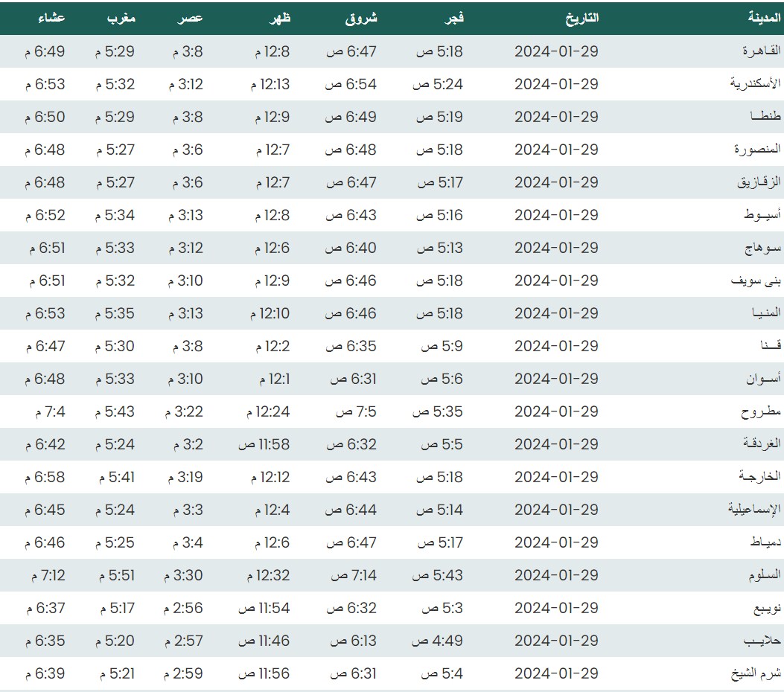Select the الإسماعيلية city name cell
This screenshot has width=784, height=692.
pyautogui.click(x=754, y=510)
